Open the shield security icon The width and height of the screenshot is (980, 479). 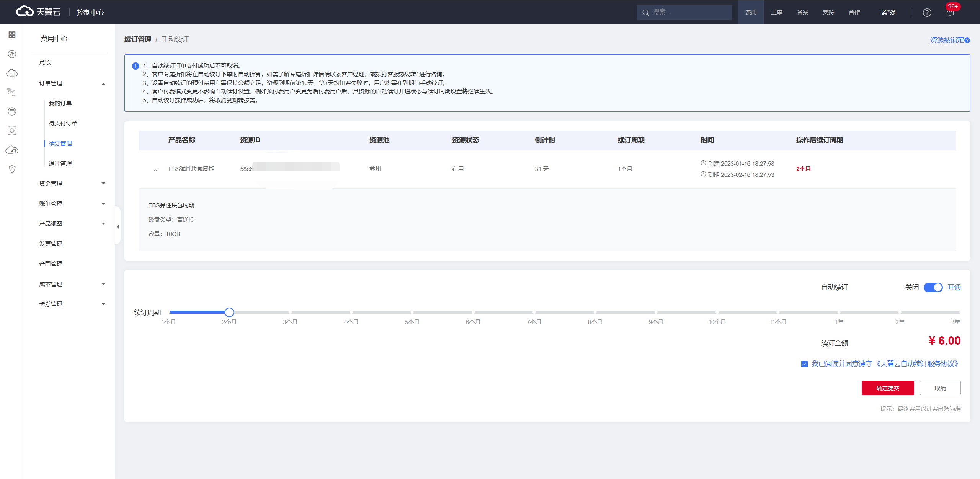[x=12, y=169]
